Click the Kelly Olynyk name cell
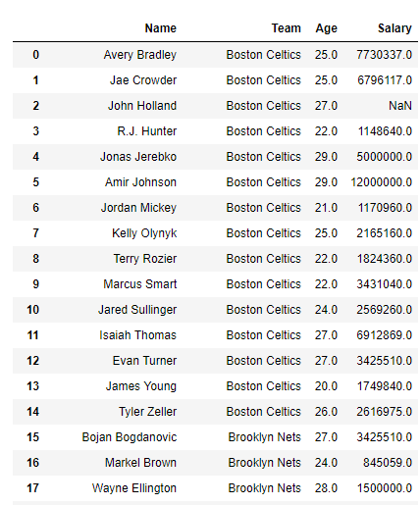Viewport: 420px width, 505px height. pyautogui.click(x=144, y=233)
